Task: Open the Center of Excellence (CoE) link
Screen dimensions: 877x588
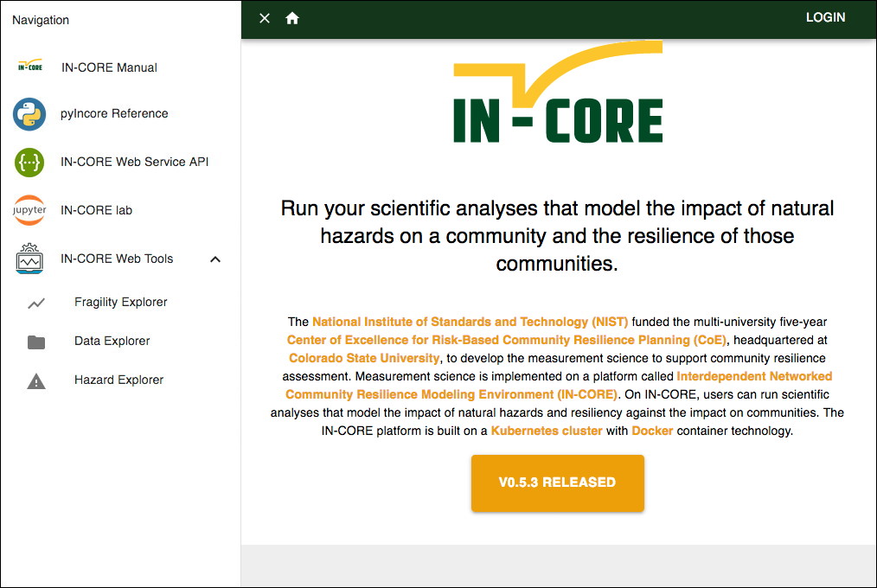Action: pyautogui.click(x=507, y=340)
